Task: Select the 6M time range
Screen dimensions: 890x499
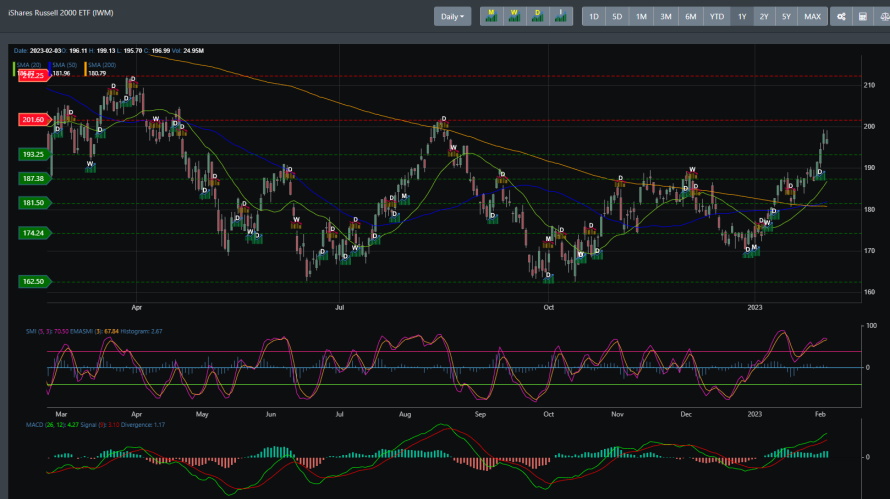Action: point(691,16)
